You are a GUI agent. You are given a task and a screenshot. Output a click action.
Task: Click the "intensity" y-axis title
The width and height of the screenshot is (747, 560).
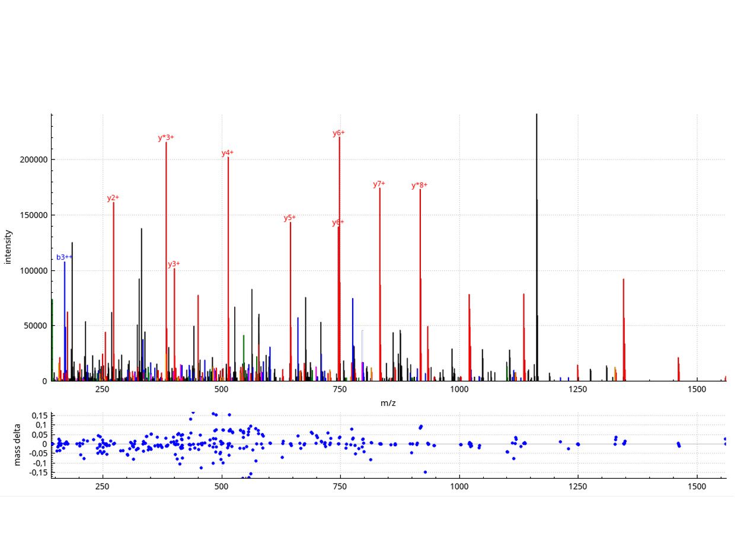(x=8, y=247)
